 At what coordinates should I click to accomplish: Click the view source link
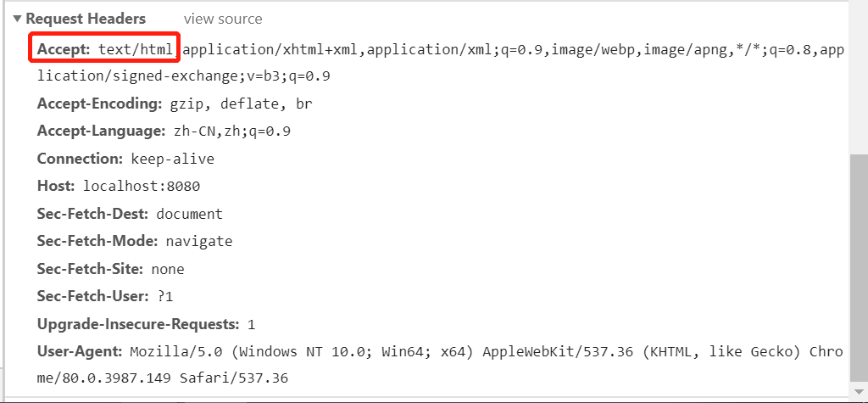pyautogui.click(x=223, y=19)
